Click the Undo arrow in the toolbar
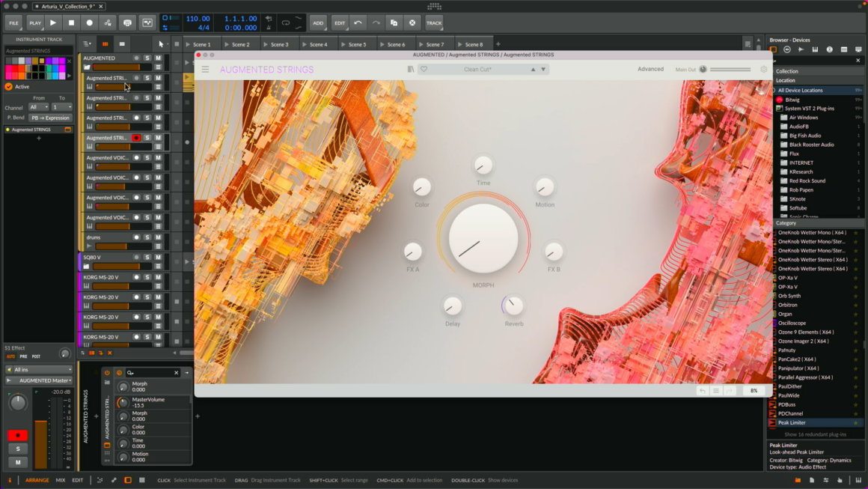The image size is (868, 489). [358, 23]
